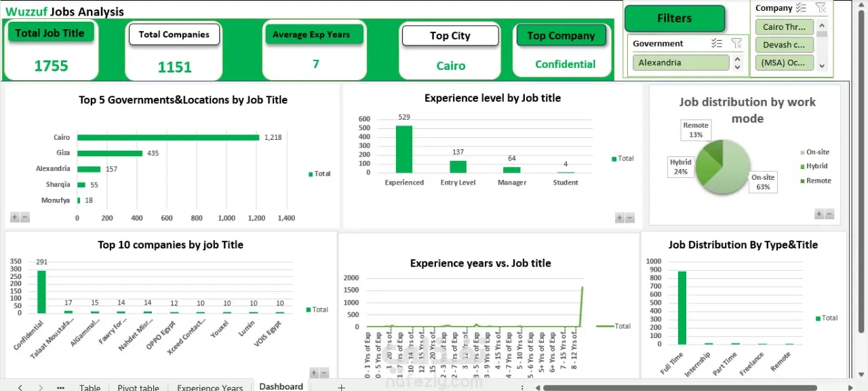The image size is (868, 391).
Task: Select Devash c... in Company slicer
Action: [784, 45]
